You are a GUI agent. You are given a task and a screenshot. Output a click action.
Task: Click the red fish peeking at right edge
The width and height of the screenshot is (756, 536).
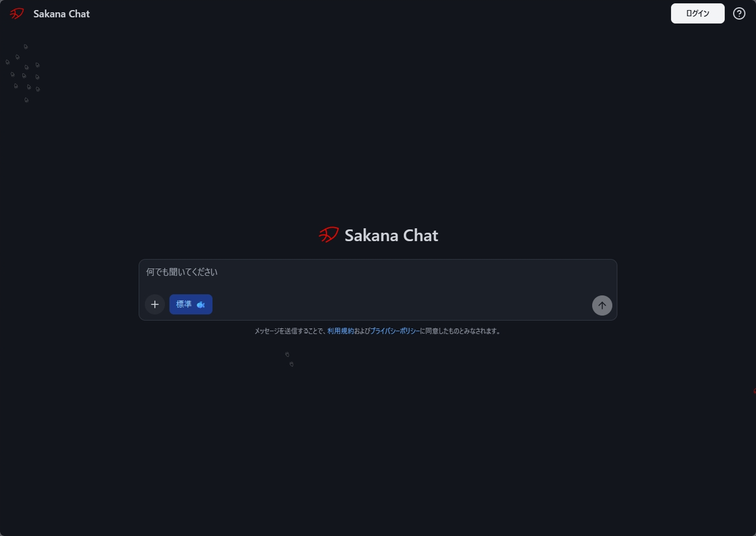pos(754,391)
